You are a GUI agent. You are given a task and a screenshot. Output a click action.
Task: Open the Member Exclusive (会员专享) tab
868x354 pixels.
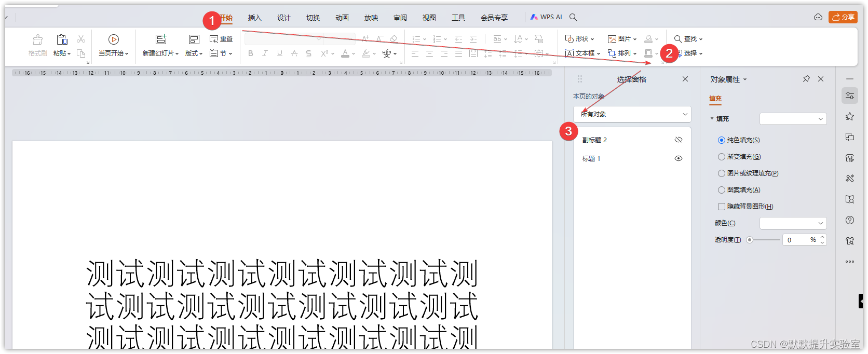click(494, 18)
